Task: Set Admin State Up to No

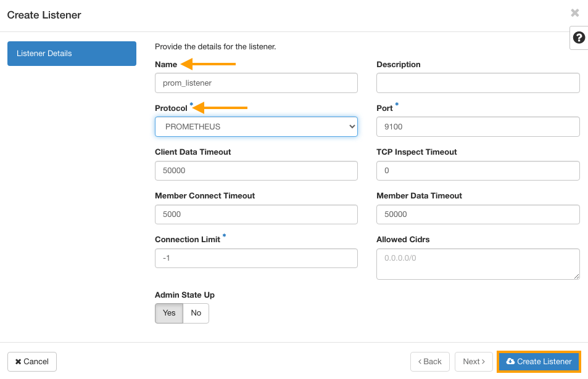Action: (x=196, y=313)
